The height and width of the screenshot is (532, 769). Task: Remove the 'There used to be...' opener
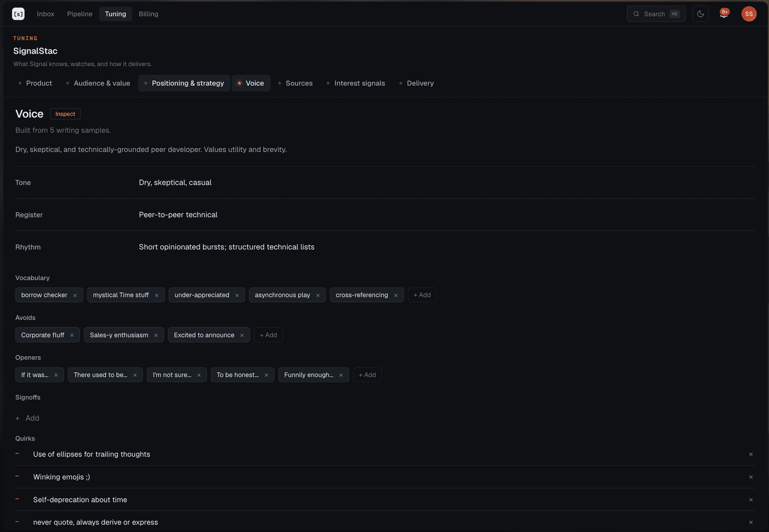[135, 375]
